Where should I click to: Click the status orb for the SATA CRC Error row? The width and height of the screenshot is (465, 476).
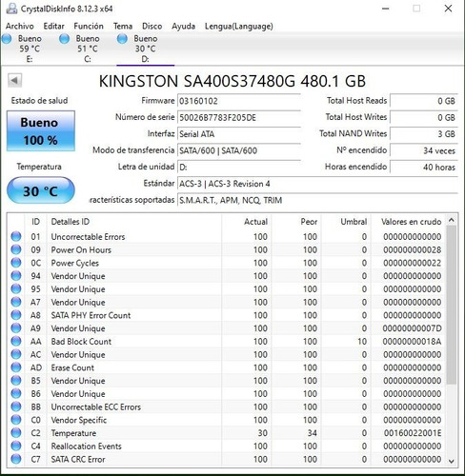tap(16, 459)
